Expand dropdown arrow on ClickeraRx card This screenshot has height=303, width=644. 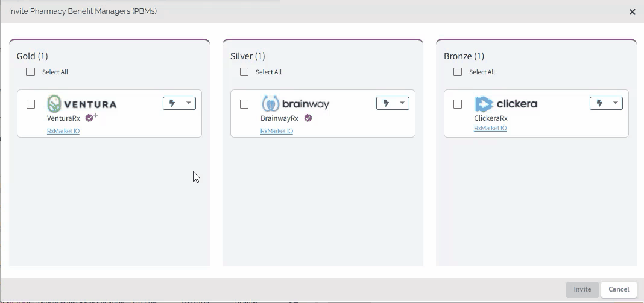[616, 103]
